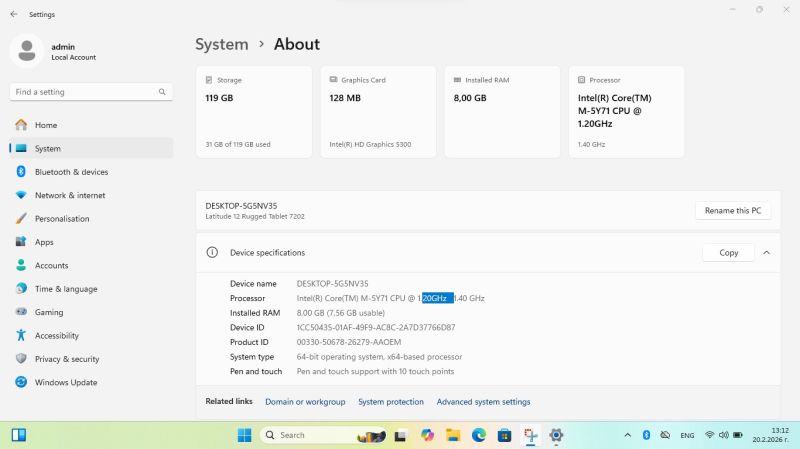Click the Home icon in sidebar
The image size is (800, 449).
point(20,125)
